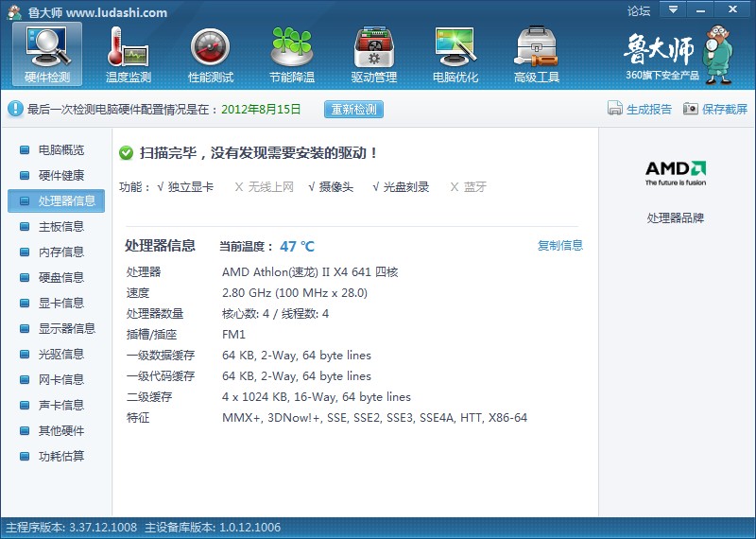Click the camera icon beside 保存截屏
This screenshot has height=539, width=756.
(691, 109)
